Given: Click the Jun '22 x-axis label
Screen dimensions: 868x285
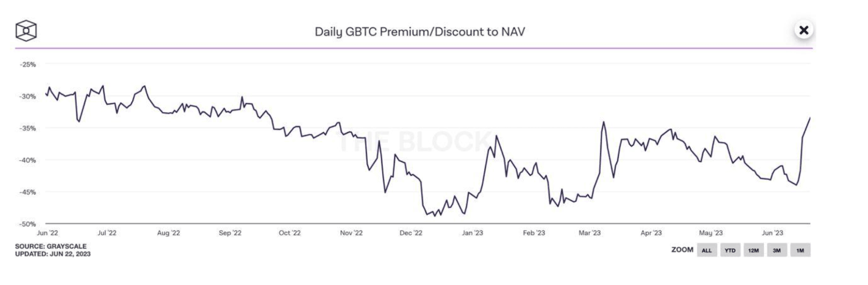Looking at the screenshot, I should (x=47, y=233).
